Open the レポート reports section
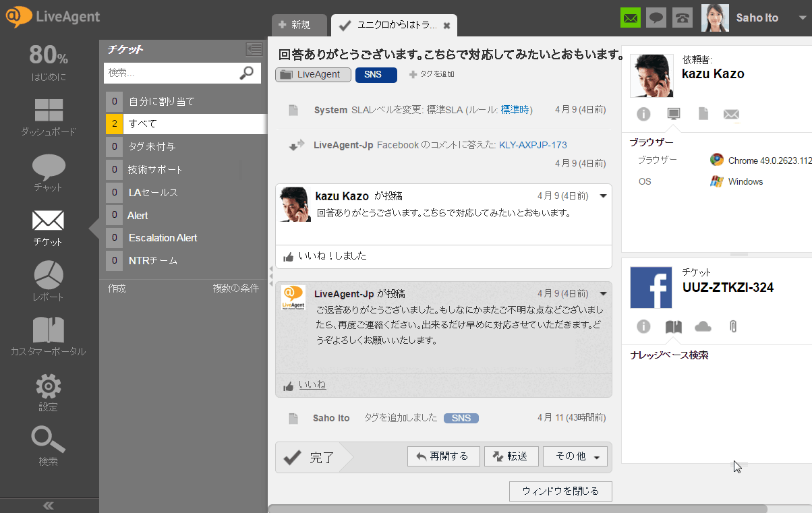The width and height of the screenshot is (812, 513). click(x=49, y=282)
